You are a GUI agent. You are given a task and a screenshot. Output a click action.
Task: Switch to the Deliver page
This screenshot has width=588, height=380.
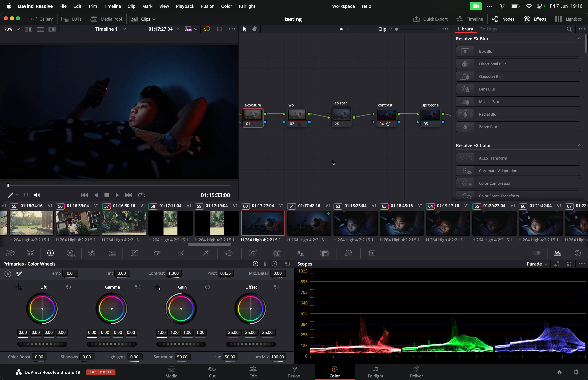pyautogui.click(x=416, y=372)
